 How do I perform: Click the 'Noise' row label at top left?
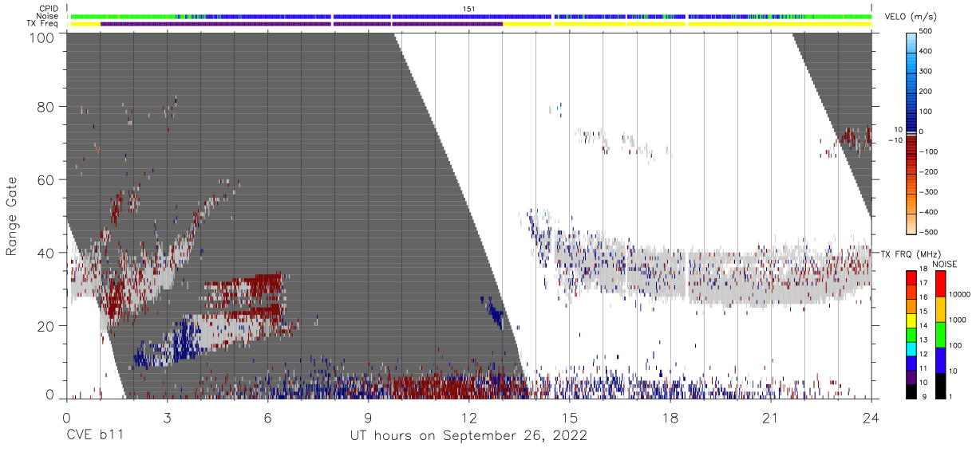(x=48, y=16)
